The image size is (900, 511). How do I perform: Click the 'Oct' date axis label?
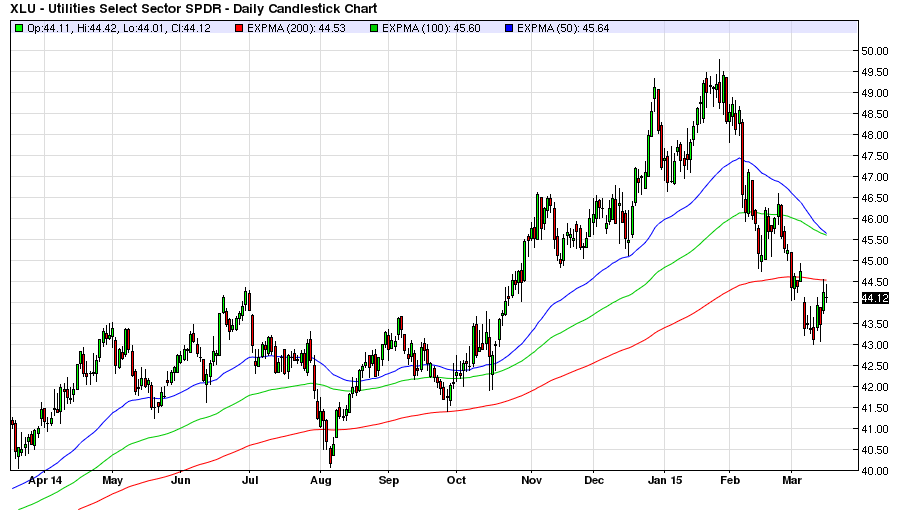pos(456,481)
